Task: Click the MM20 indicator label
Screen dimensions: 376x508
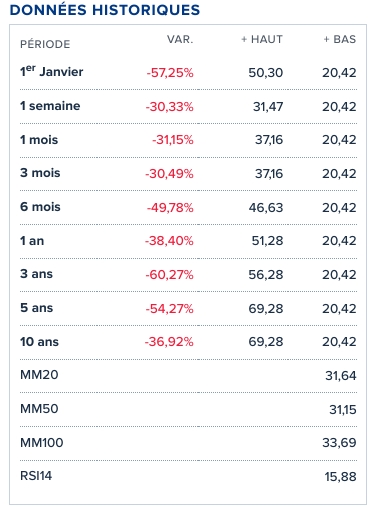Action: click(x=39, y=375)
